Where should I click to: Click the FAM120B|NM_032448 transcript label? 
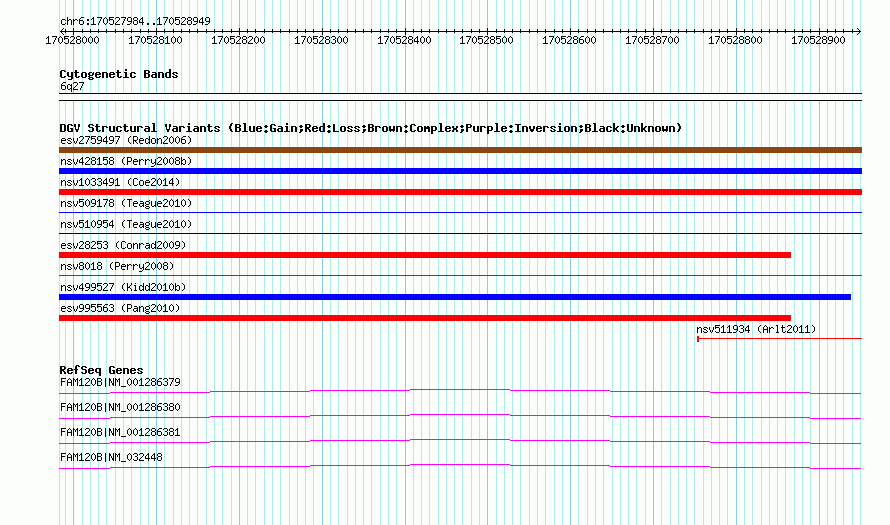pyautogui.click(x=111, y=457)
